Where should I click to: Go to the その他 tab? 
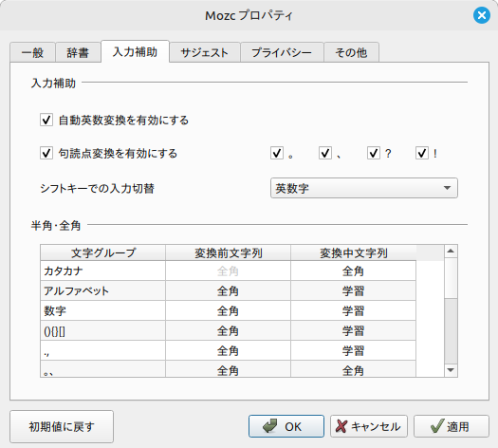point(351,52)
